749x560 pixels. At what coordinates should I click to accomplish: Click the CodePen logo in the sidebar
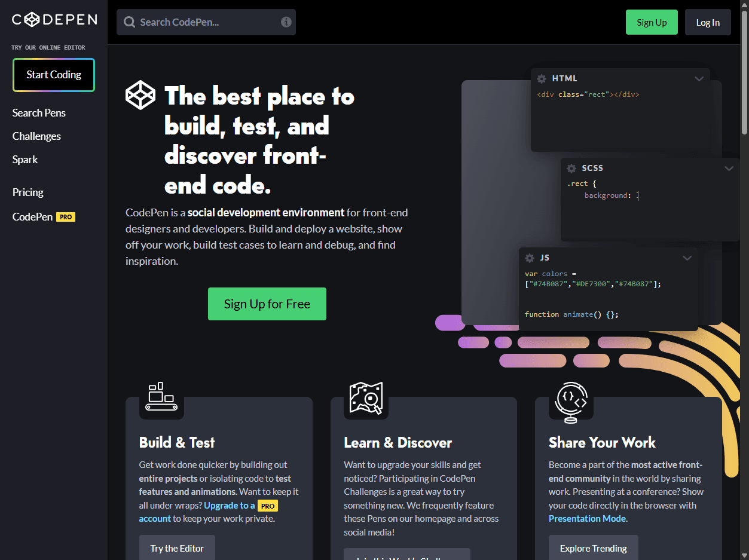[x=54, y=20]
